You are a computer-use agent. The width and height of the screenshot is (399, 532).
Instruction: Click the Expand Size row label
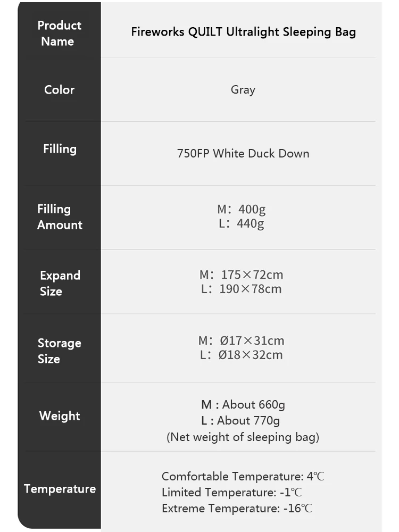[x=60, y=283]
